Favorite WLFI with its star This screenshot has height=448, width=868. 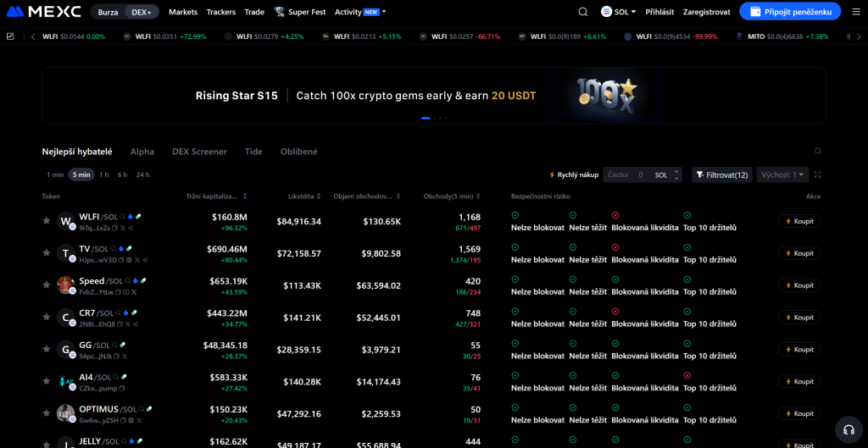point(47,221)
